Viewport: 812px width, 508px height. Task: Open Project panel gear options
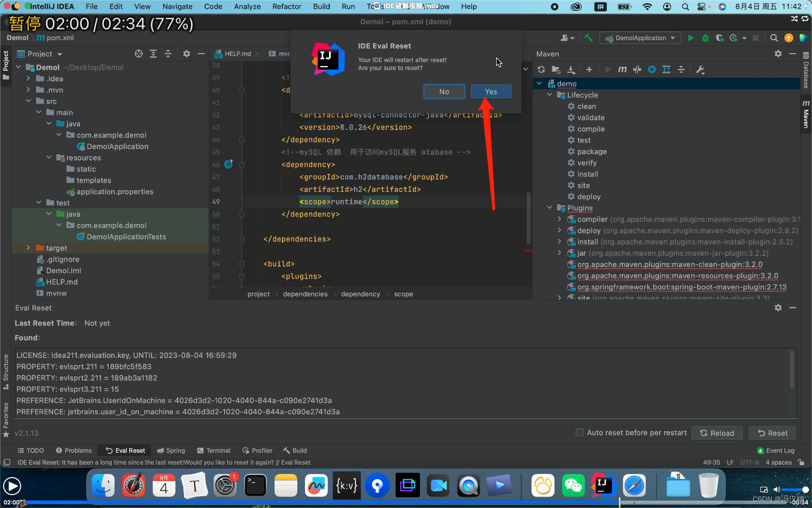click(x=187, y=54)
